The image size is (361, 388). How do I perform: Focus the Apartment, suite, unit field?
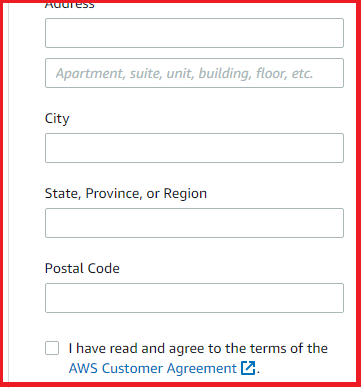click(194, 73)
